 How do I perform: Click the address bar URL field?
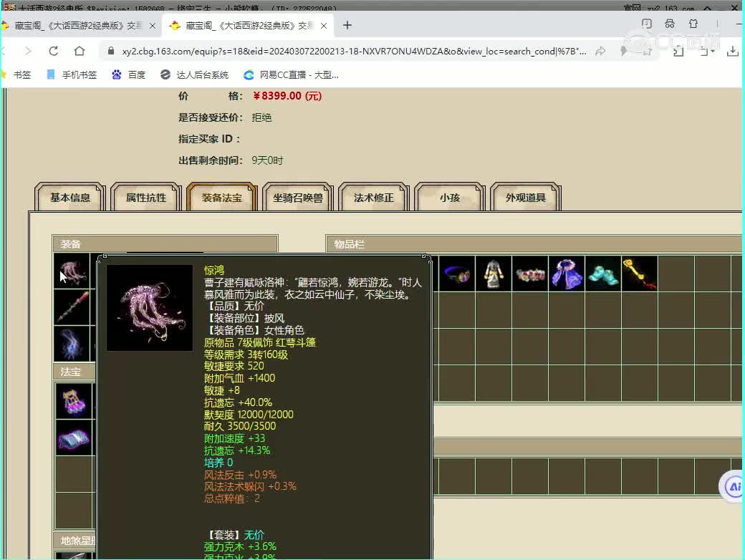353,52
